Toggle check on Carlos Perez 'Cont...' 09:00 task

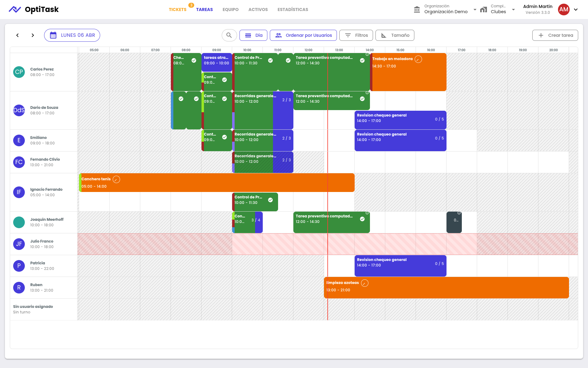pyautogui.click(x=224, y=80)
